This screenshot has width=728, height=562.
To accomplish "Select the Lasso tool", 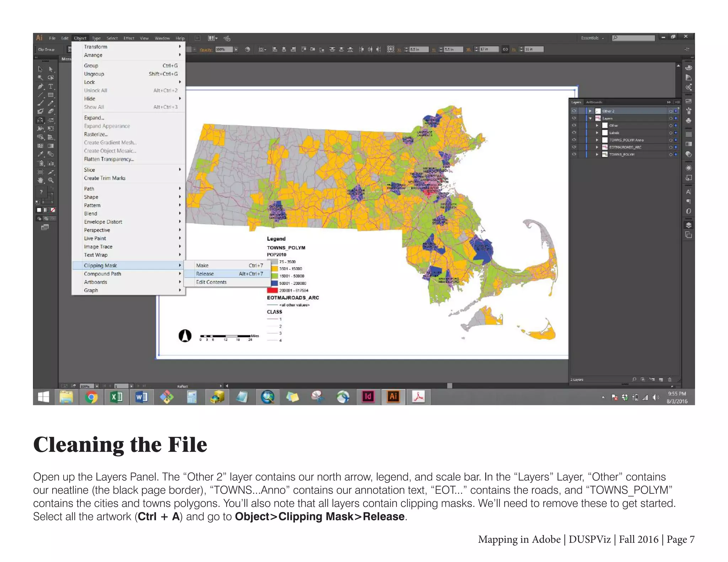I will click(51, 77).
